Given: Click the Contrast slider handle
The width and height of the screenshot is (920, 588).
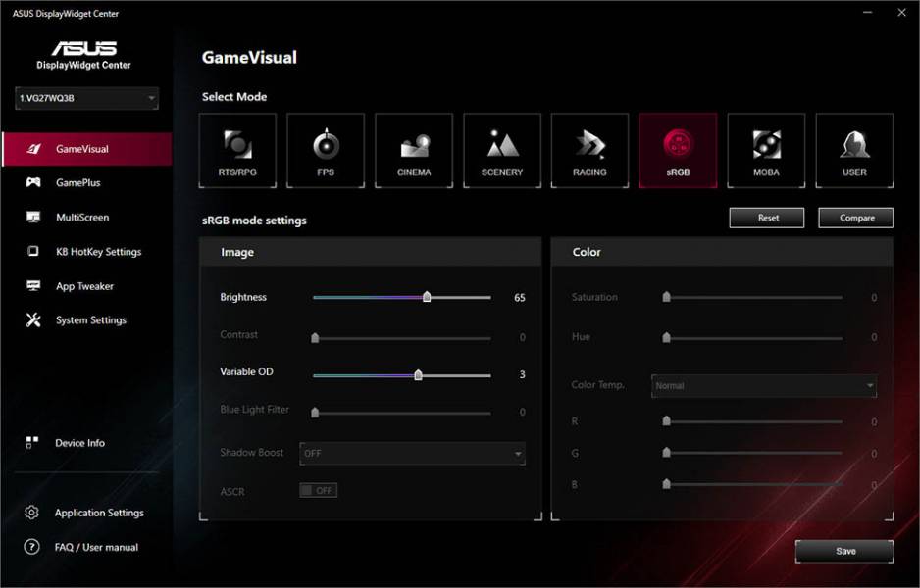Looking at the screenshot, I should pyautogui.click(x=315, y=337).
